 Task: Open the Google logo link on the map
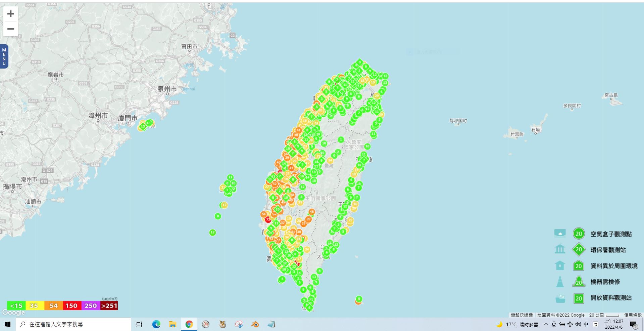13,313
